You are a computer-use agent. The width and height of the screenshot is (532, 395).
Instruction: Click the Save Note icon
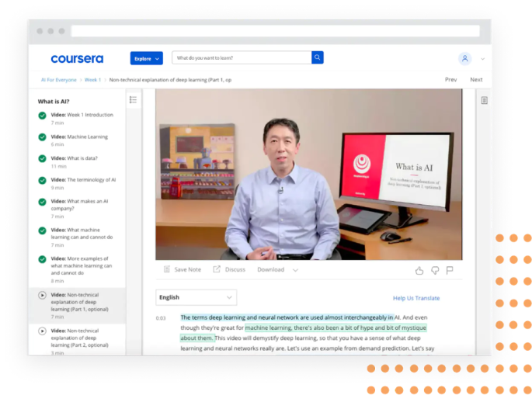tap(166, 269)
